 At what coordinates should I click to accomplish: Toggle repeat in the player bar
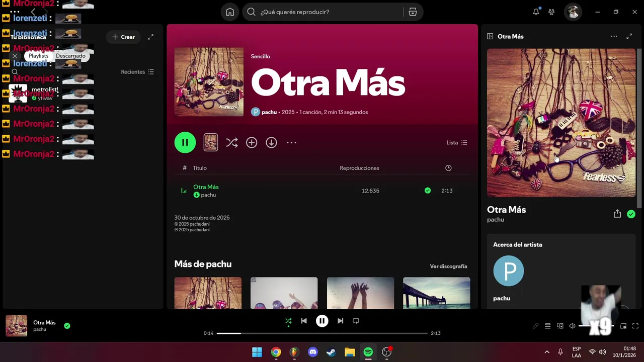tap(356, 321)
